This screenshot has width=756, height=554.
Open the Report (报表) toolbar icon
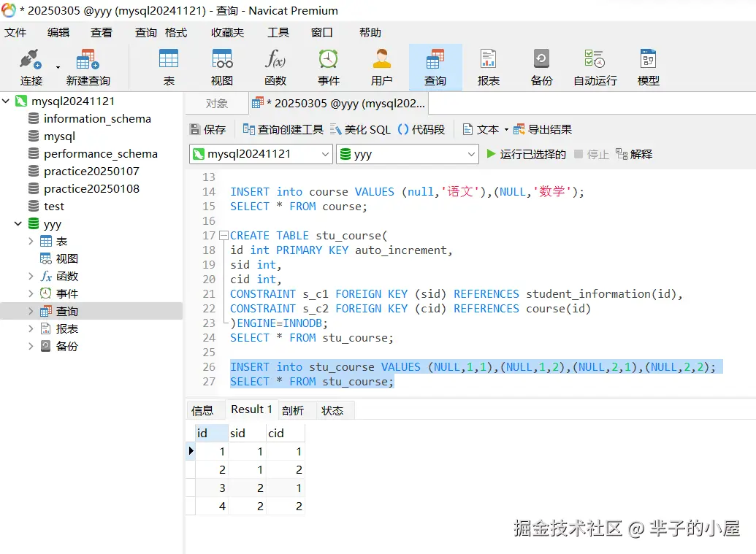pos(489,59)
